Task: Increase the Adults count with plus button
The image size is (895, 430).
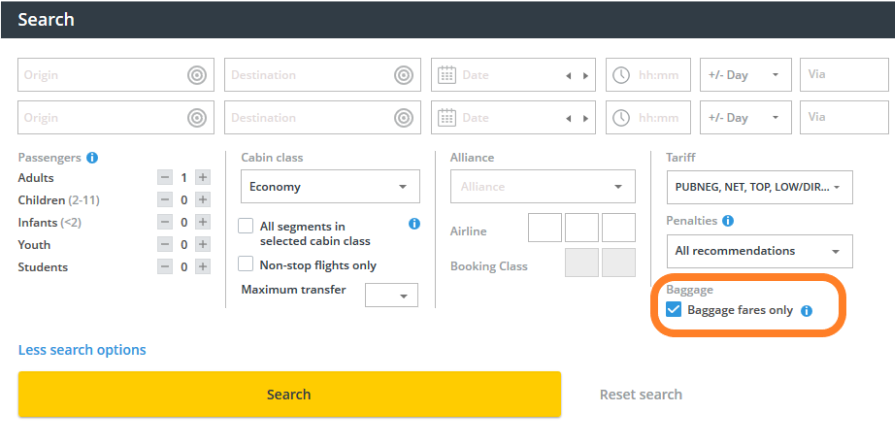Action: pyautogui.click(x=203, y=177)
